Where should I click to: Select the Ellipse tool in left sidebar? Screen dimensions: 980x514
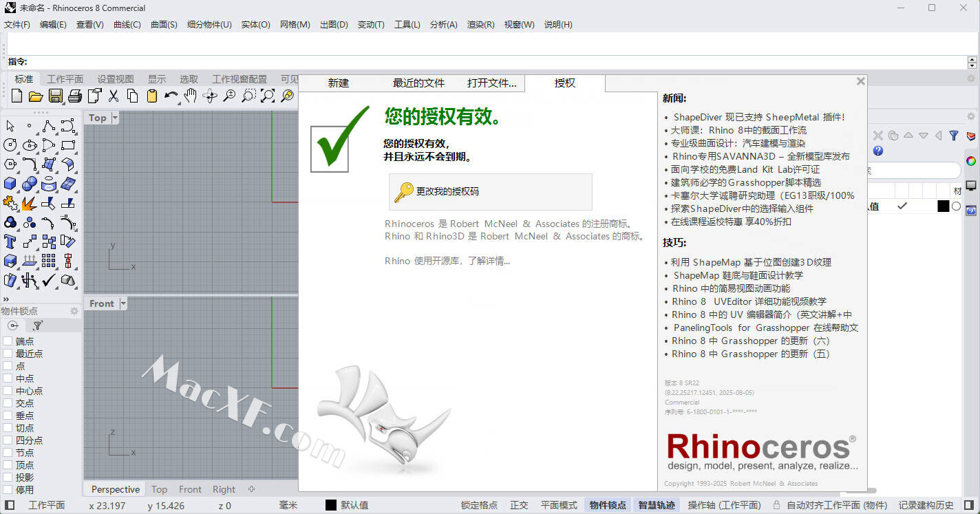click(30, 145)
